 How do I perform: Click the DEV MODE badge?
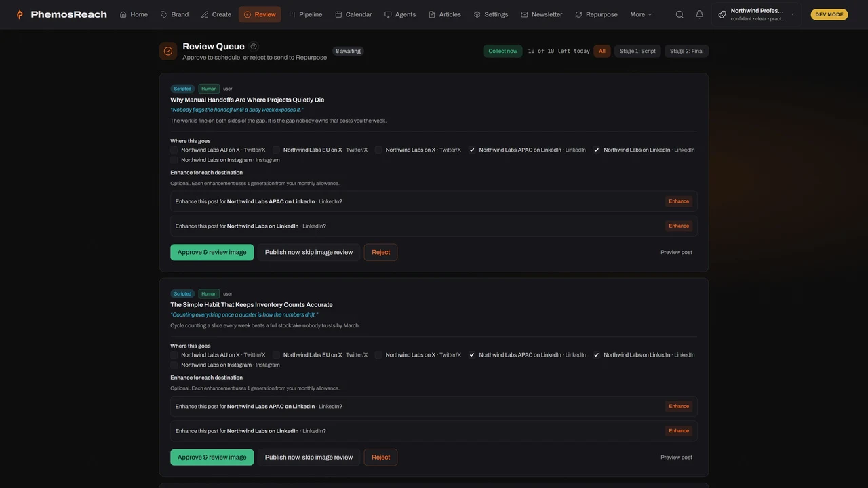[x=829, y=14]
